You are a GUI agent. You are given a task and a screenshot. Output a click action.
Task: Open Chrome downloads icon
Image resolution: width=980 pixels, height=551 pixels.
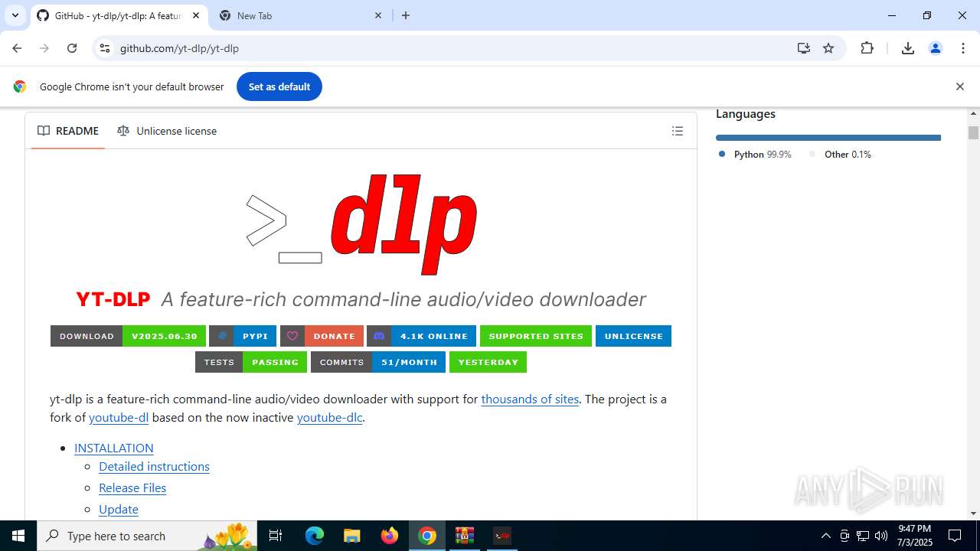tap(908, 48)
